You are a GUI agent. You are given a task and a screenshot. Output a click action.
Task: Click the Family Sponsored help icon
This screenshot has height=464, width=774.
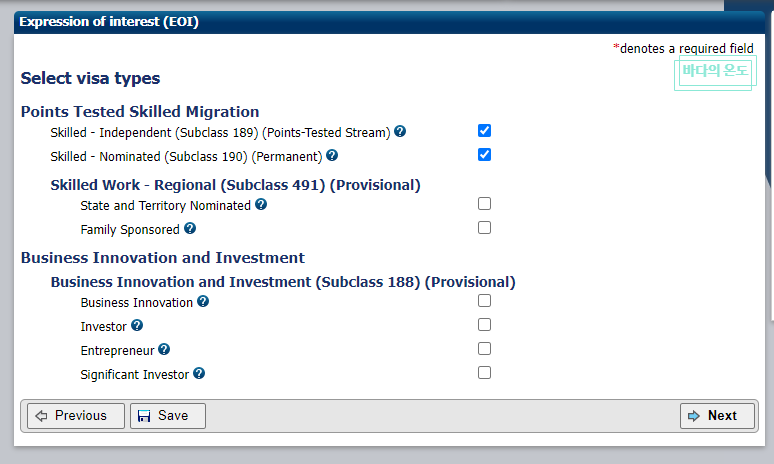[x=189, y=228]
